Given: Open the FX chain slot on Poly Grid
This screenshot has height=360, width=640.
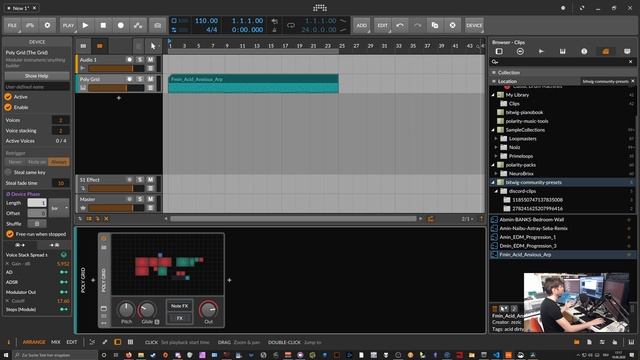Looking at the screenshot, I should pos(179,318).
